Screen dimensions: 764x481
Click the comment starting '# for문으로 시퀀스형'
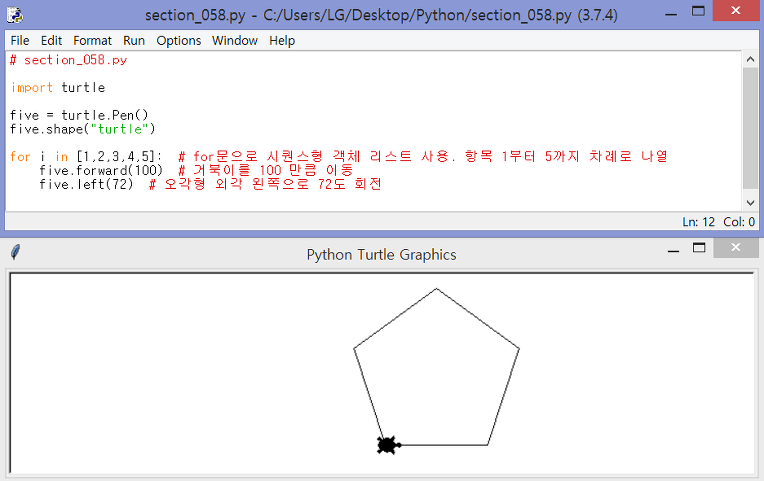point(422,156)
